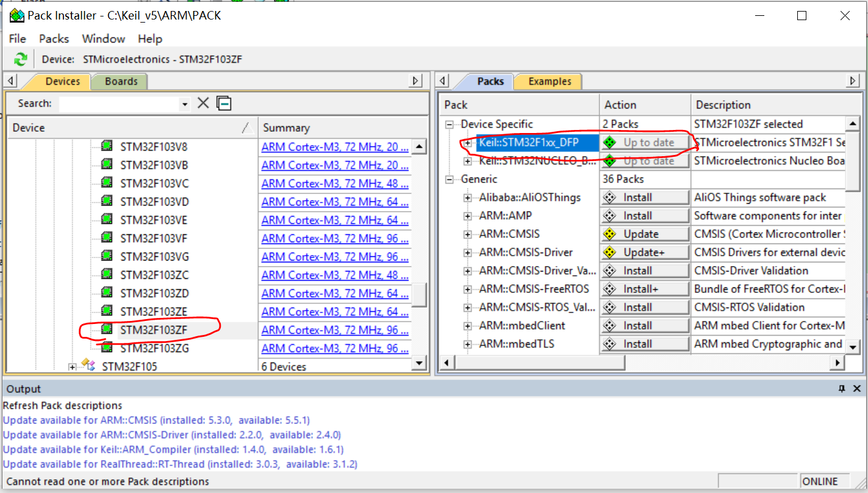This screenshot has height=493, width=868.
Task: Select the STM32F103ZD chip icon
Action: tap(107, 293)
